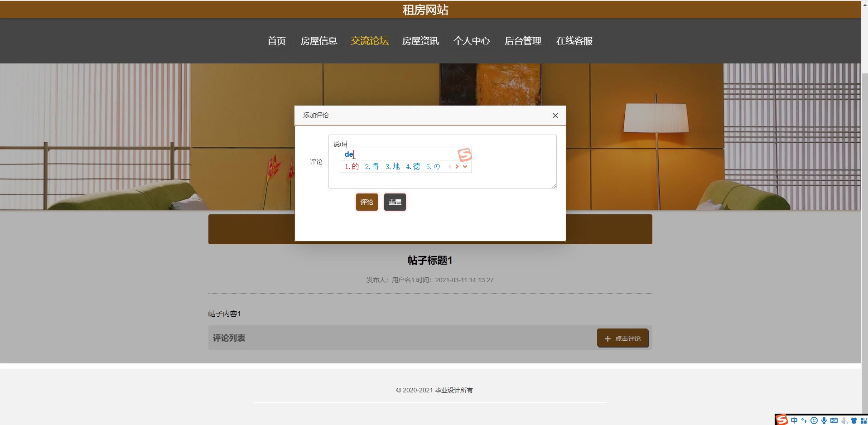The height and width of the screenshot is (425, 868).
Task: Select candidate 4. 德
Action: (413, 166)
